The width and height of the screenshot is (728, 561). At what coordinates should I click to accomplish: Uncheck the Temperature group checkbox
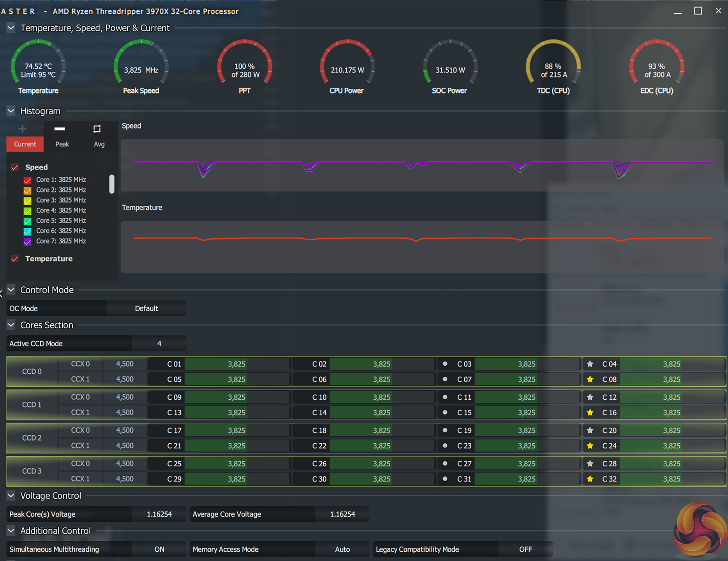point(15,259)
